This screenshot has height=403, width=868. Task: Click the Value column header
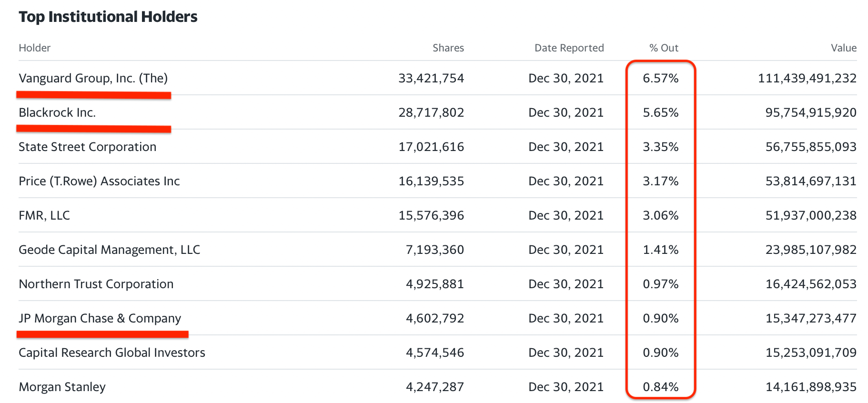843,48
